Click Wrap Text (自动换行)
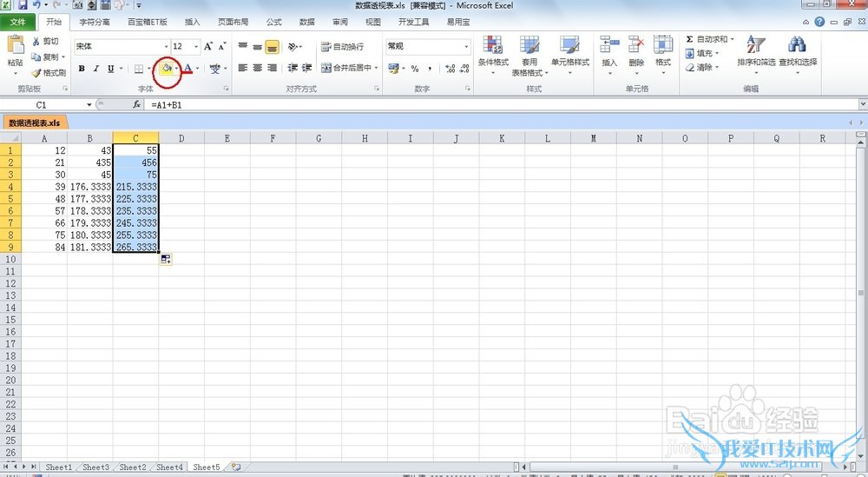868x477 pixels. click(343, 47)
